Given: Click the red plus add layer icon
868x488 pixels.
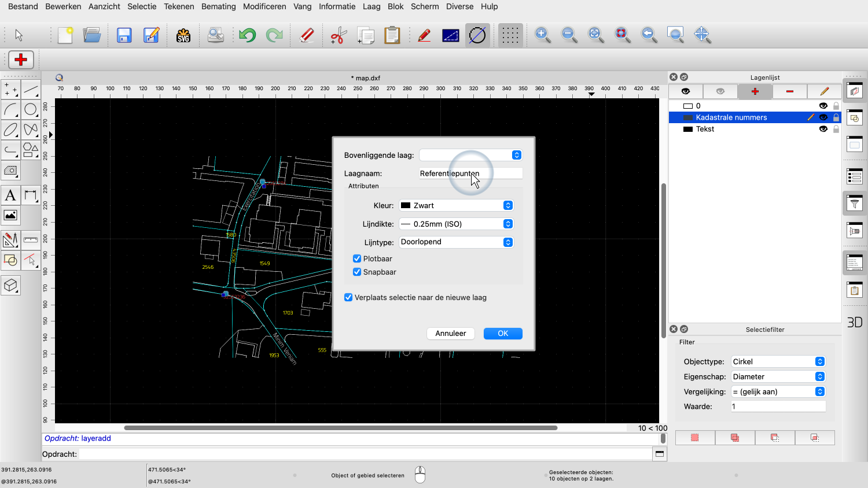Looking at the screenshot, I should 755,91.
